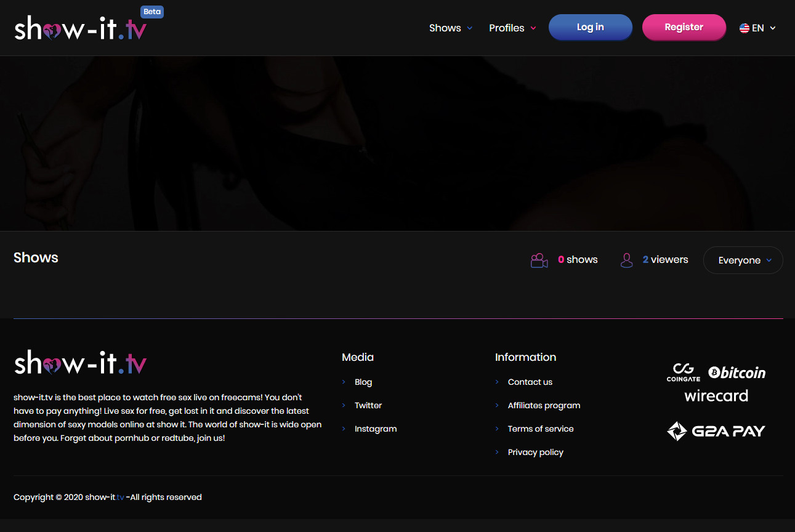Click the "2 viewers" counter text
Viewport: 795px width, 532px height.
tap(665, 260)
